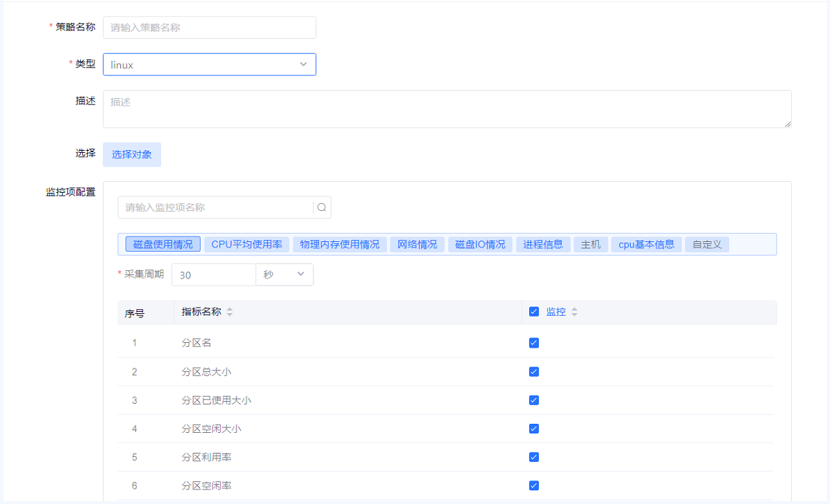Open the 自定义 tab
Image resolution: width=830 pixels, height=504 pixels.
[706, 244]
